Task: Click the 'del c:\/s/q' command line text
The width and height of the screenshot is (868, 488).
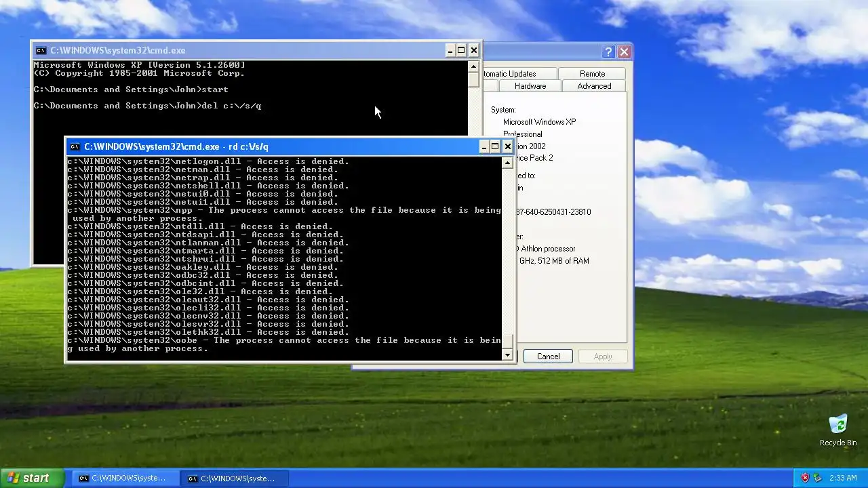Action: click(x=231, y=106)
